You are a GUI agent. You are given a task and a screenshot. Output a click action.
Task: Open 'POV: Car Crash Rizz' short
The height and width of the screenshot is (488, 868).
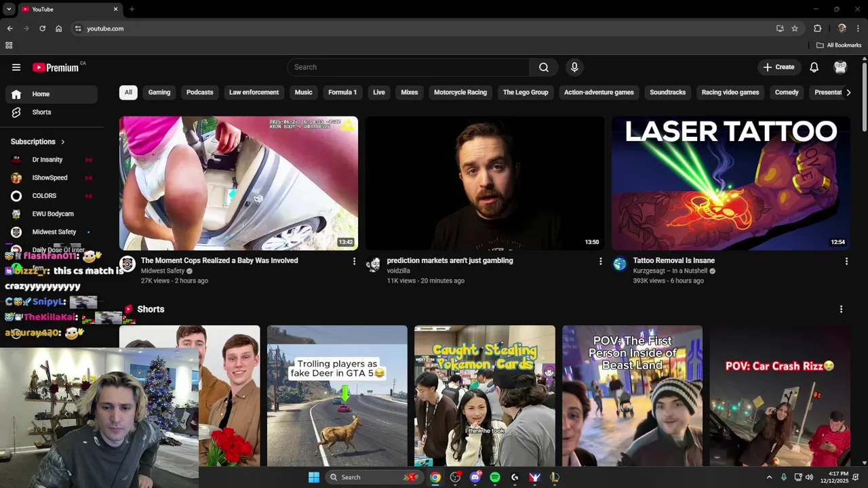pos(780,396)
